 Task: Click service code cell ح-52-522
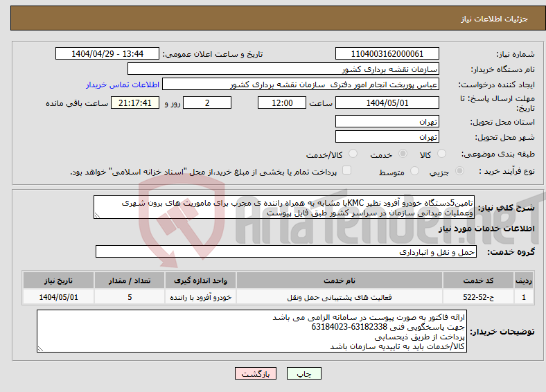click(479, 297)
